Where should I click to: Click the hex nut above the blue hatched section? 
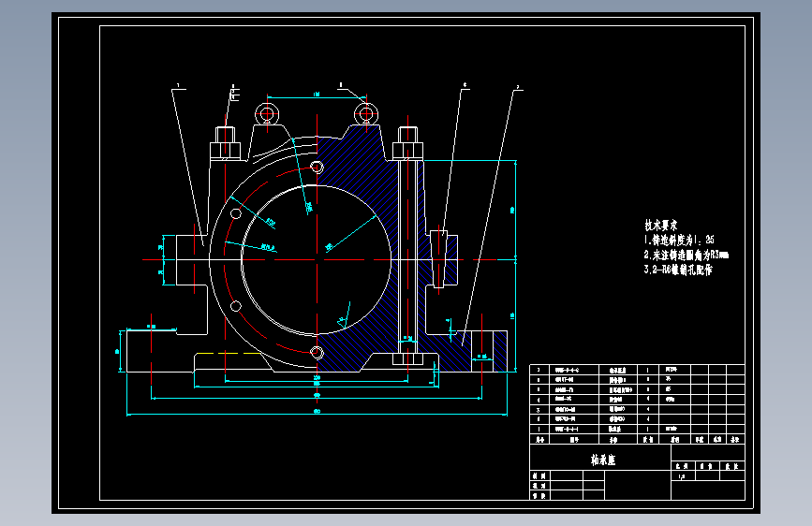click(x=407, y=144)
